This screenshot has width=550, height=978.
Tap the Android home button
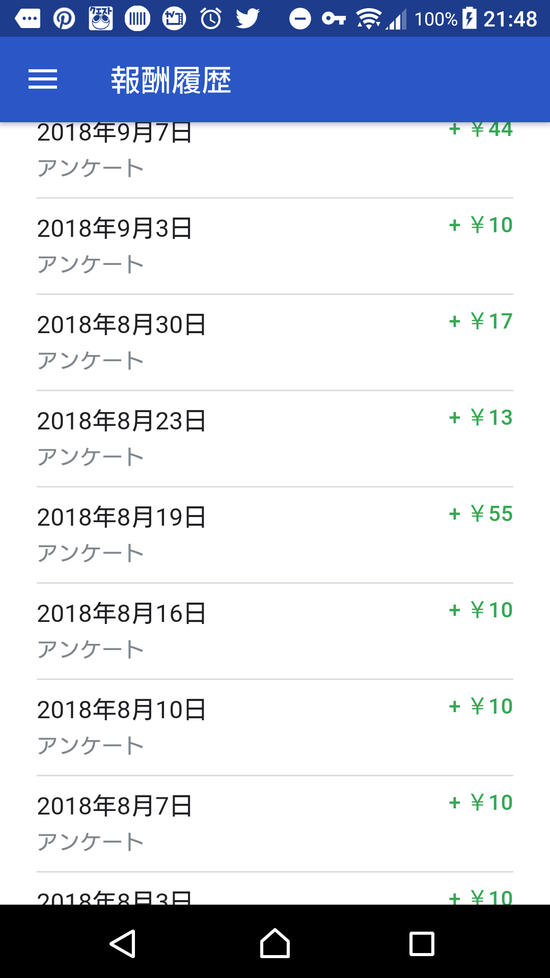coord(275,942)
